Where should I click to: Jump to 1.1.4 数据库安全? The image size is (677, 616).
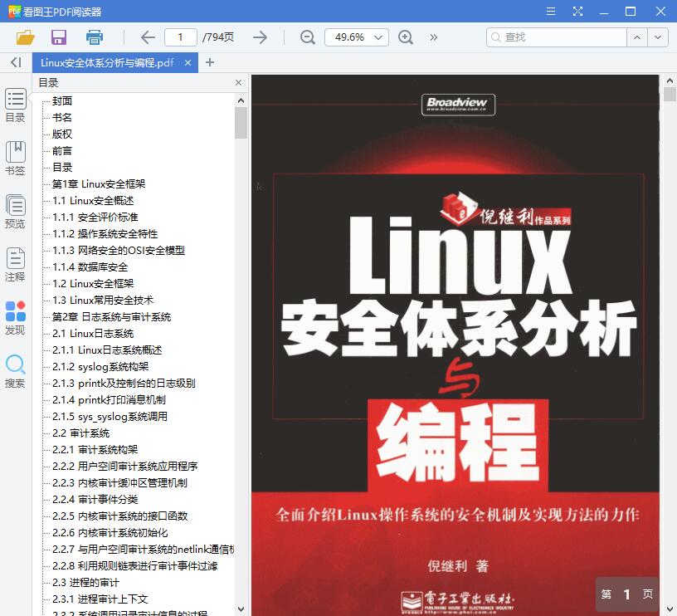click(90, 267)
